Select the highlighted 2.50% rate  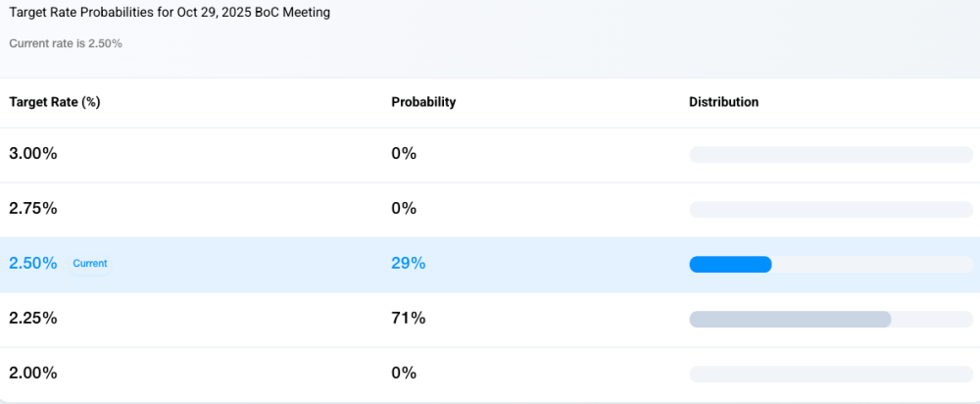[33, 264]
